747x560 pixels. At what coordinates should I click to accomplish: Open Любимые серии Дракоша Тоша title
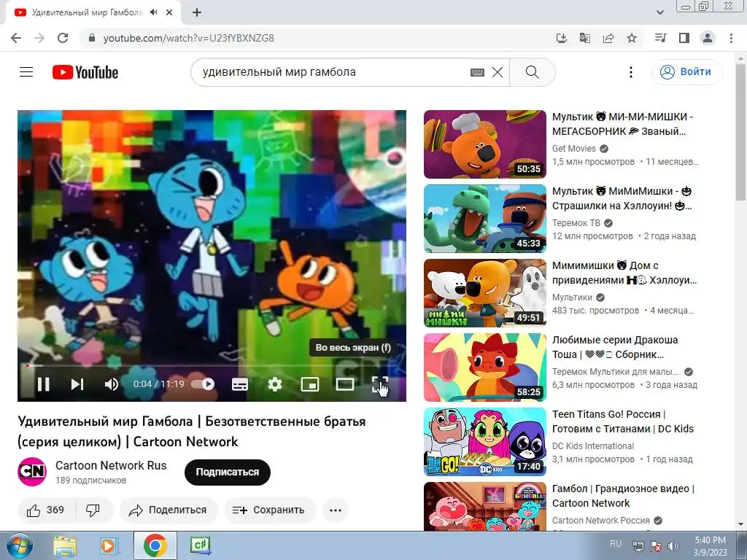(x=615, y=347)
